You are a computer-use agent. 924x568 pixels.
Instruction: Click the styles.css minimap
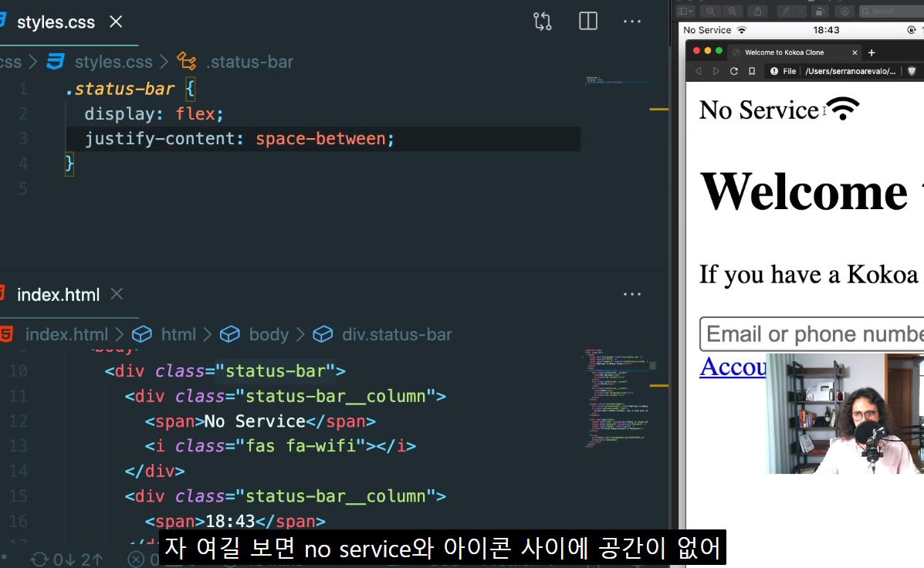tap(616, 80)
